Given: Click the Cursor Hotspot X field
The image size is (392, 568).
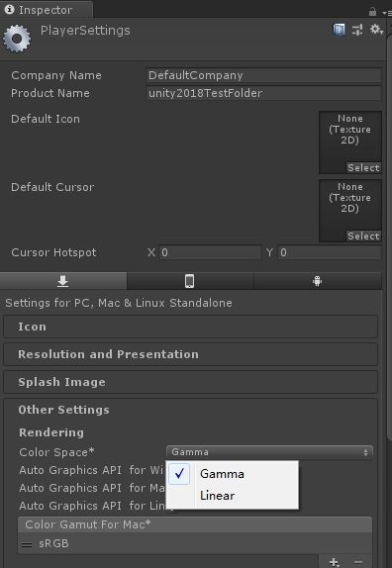Looking at the screenshot, I should [210, 252].
